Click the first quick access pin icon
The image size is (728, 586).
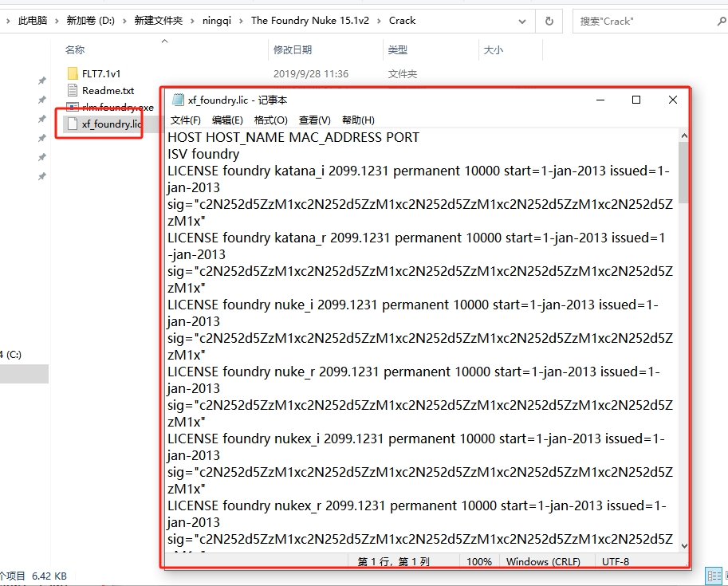[x=41, y=81]
